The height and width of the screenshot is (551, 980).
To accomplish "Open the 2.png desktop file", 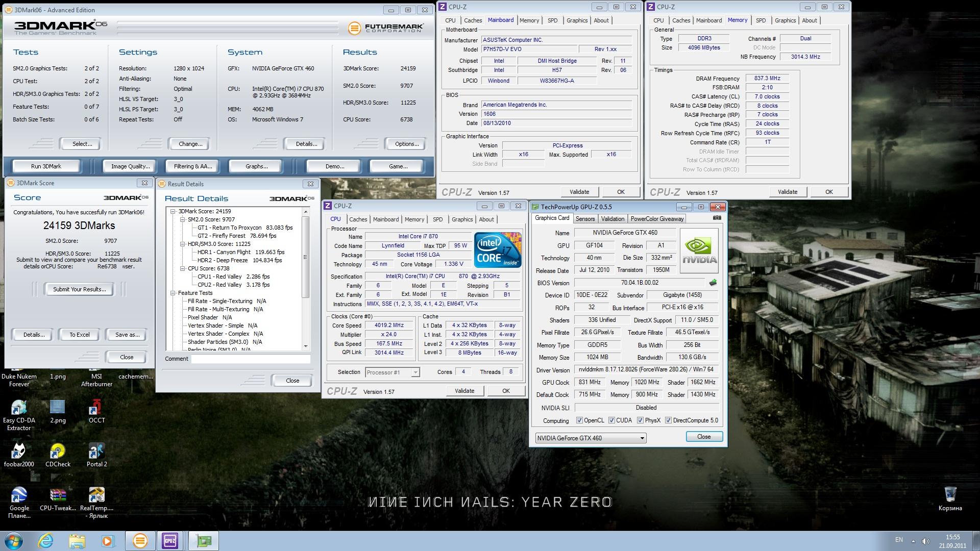I will pyautogui.click(x=58, y=412).
